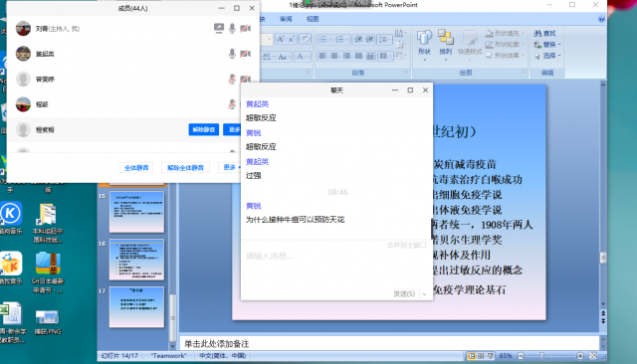Toggle the microphone for member 黄起英

click(232, 54)
